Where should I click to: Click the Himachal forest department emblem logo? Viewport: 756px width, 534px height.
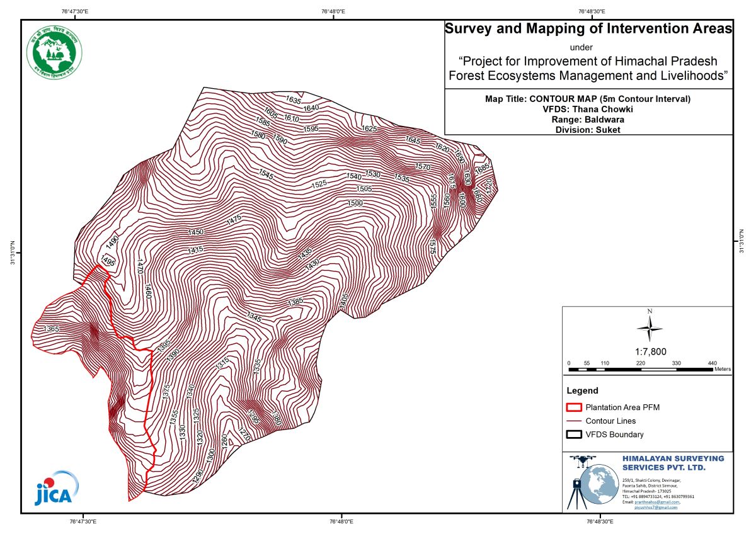[x=54, y=53]
